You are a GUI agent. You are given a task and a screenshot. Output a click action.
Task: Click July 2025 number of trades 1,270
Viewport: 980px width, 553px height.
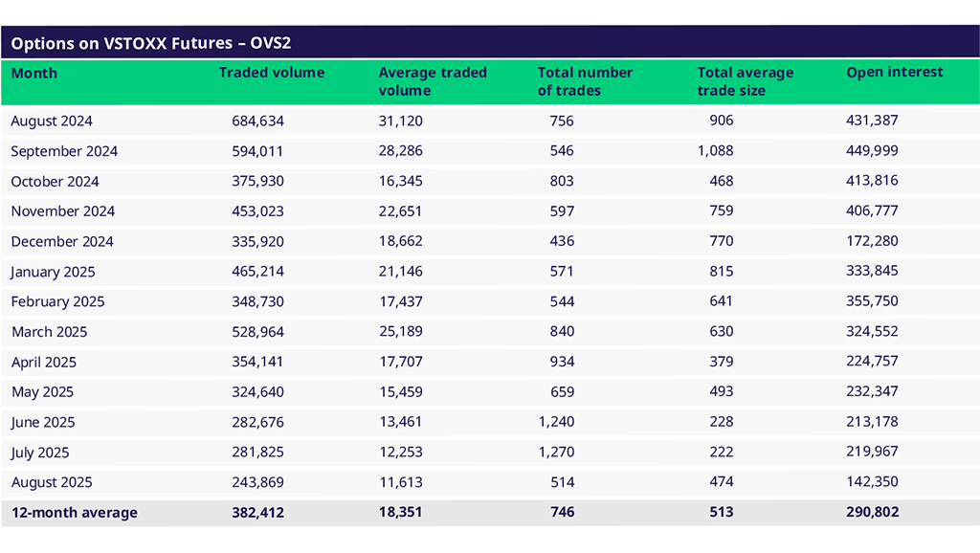pyautogui.click(x=556, y=453)
